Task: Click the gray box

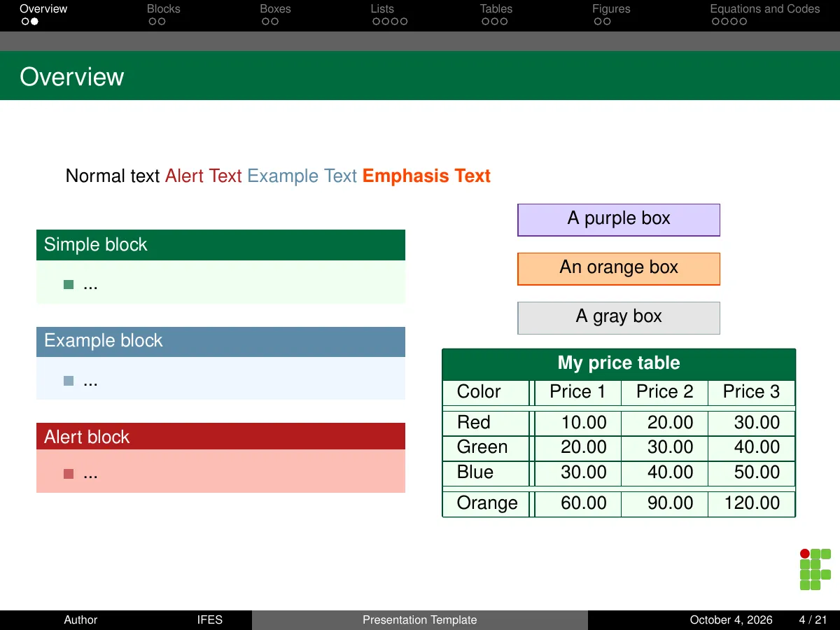Action: pos(619,318)
